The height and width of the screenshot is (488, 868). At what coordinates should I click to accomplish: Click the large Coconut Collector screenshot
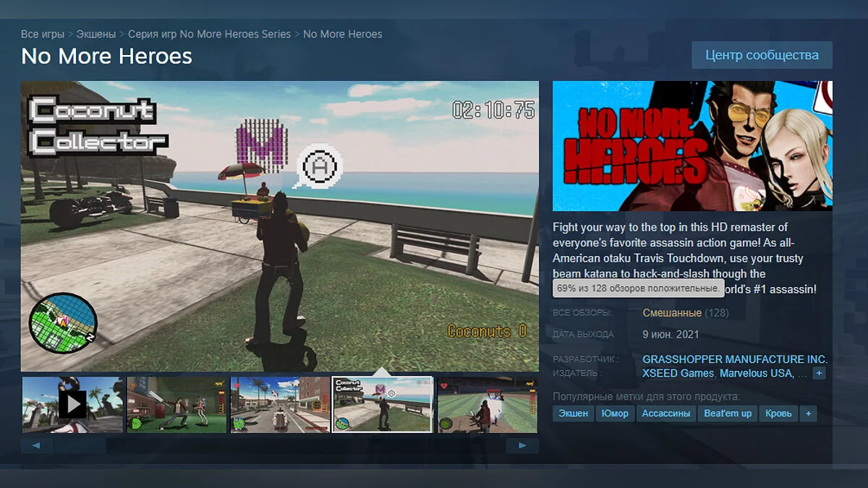click(280, 226)
